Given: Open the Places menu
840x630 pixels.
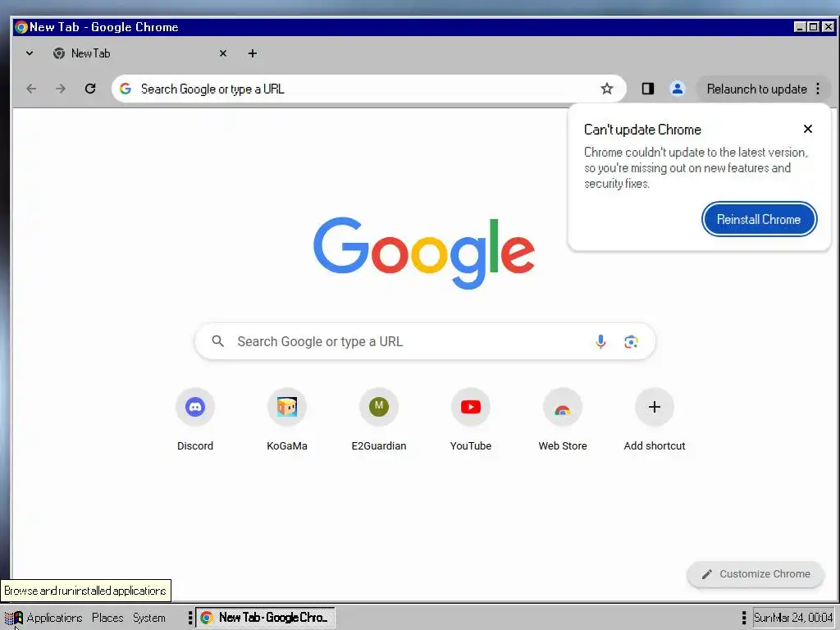Looking at the screenshot, I should [107, 618].
